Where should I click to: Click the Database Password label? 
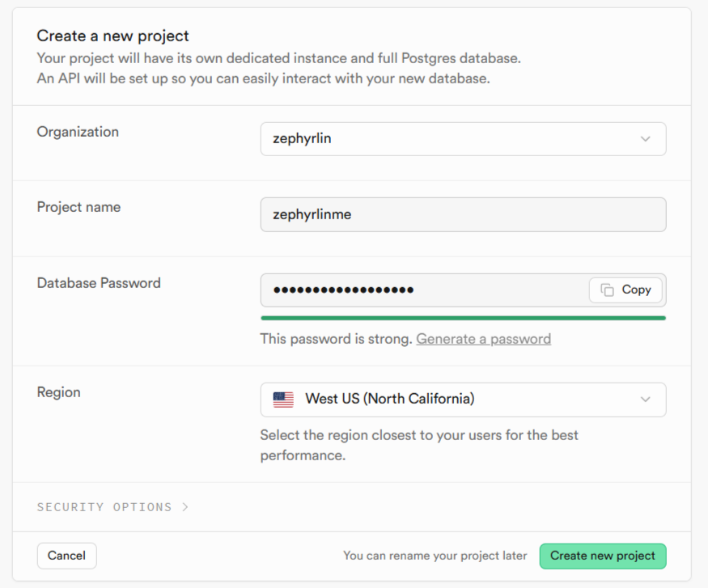(x=99, y=283)
